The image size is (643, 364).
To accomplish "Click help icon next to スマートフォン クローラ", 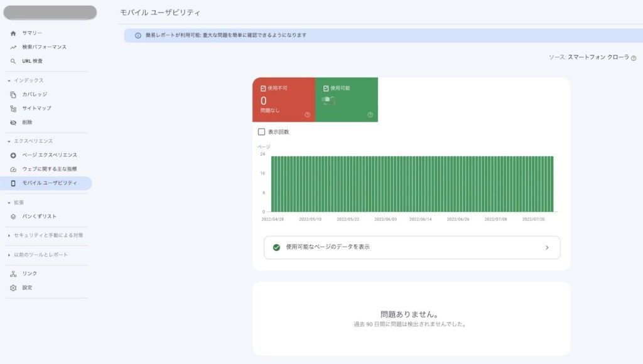I will pyautogui.click(x=634, y=57).
